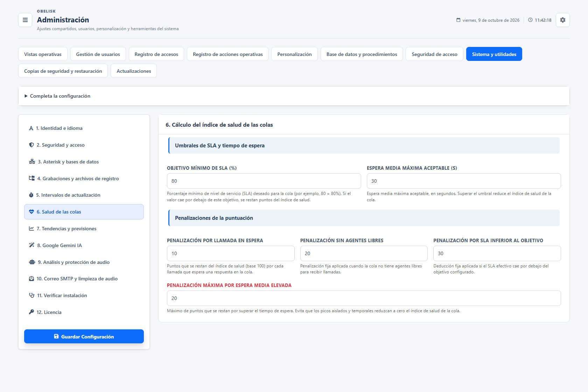
Task: Select the Personalización tab
Action: pos(294,54)
